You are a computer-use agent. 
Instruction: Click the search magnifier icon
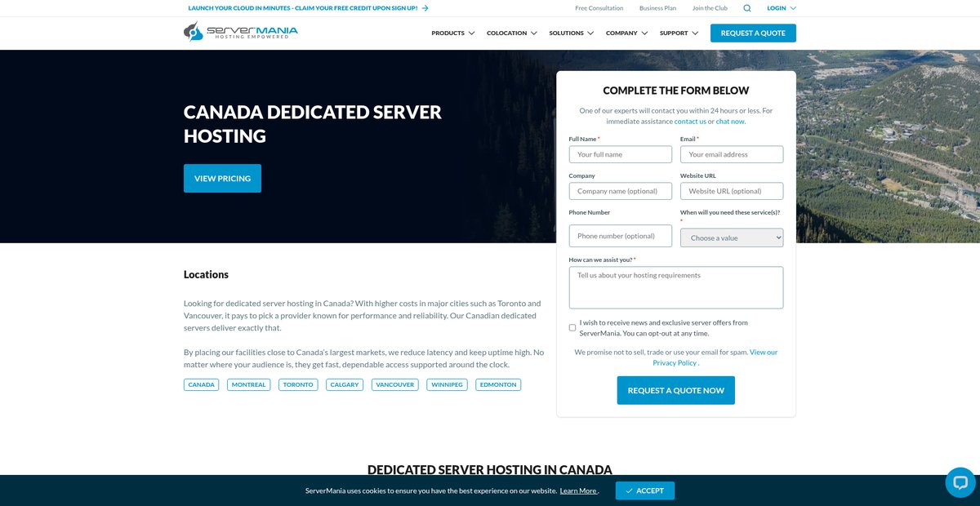(x=746, y=8)
